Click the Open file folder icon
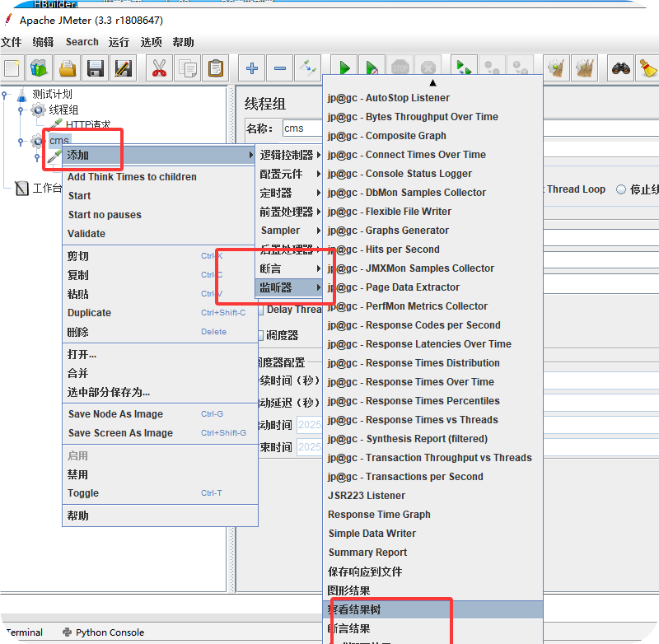 click(68, 68)
